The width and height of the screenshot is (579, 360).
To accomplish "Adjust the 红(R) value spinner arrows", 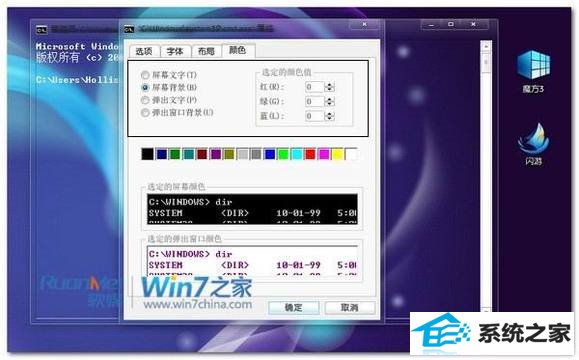I will click(x=329, y=87).
